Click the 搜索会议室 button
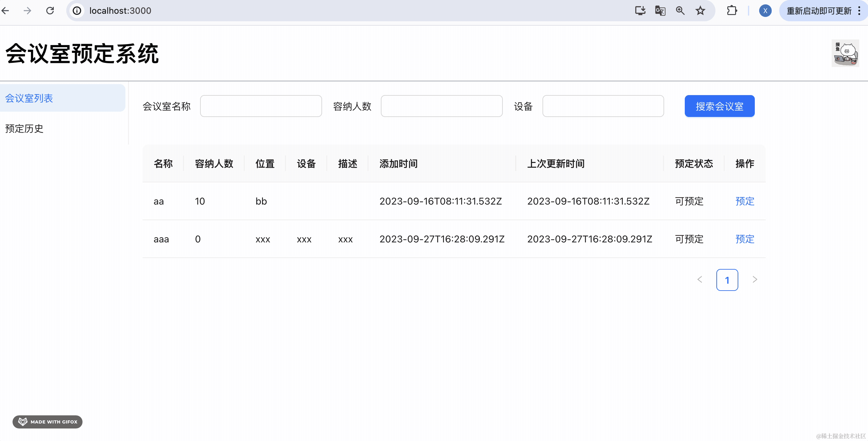This screenshot has height=441, width=868. [719, 106]
